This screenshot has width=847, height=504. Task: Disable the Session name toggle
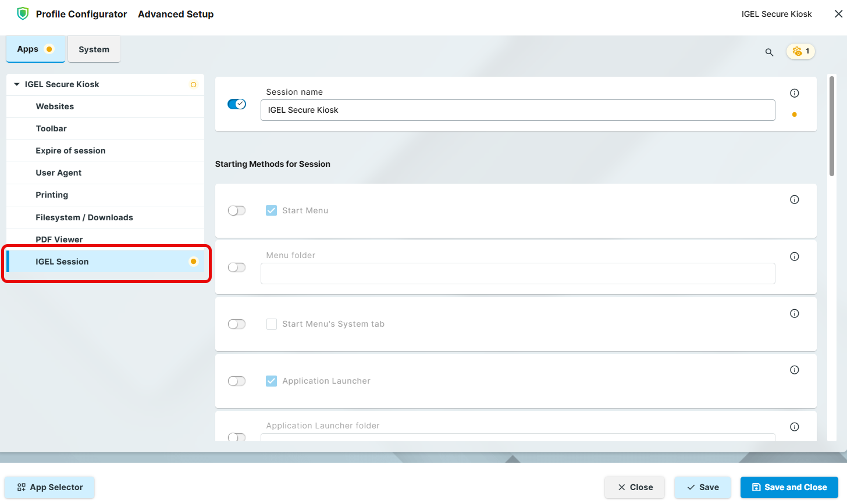click(237, 104)
